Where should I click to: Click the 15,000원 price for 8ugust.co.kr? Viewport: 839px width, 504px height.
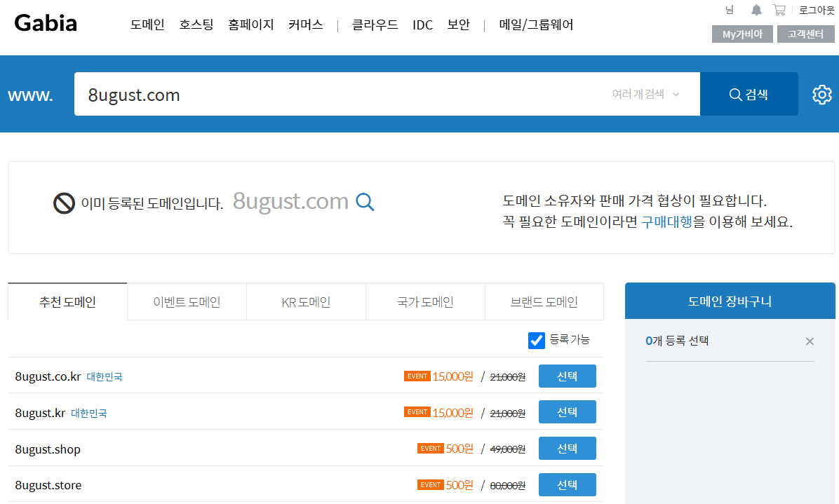point(452,376)
